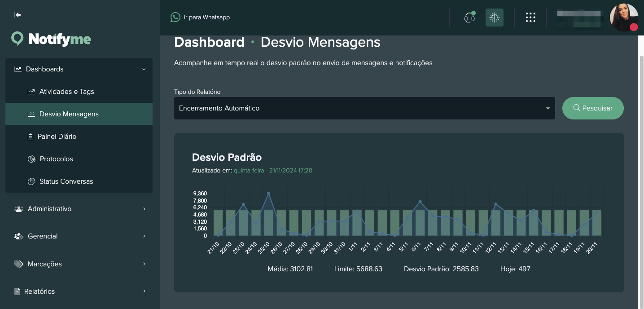This screenshot has height=309, width=644.
Task: Collapse the Dashboards menu section
Action: tap(144, 69)
